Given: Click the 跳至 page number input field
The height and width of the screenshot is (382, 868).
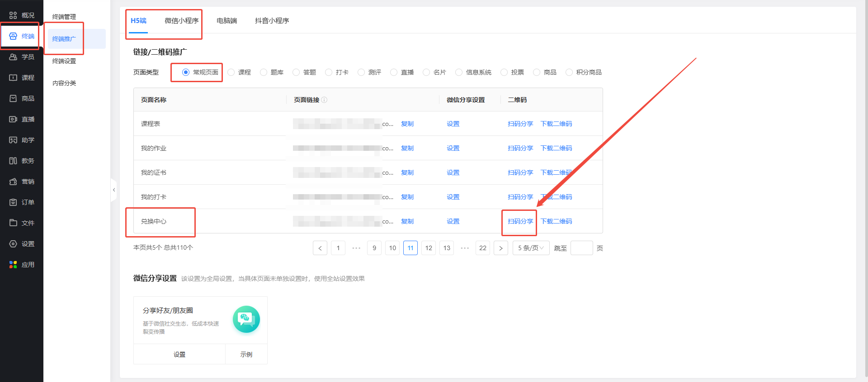Looking at the screenshot, I should (x=581, y=248).
